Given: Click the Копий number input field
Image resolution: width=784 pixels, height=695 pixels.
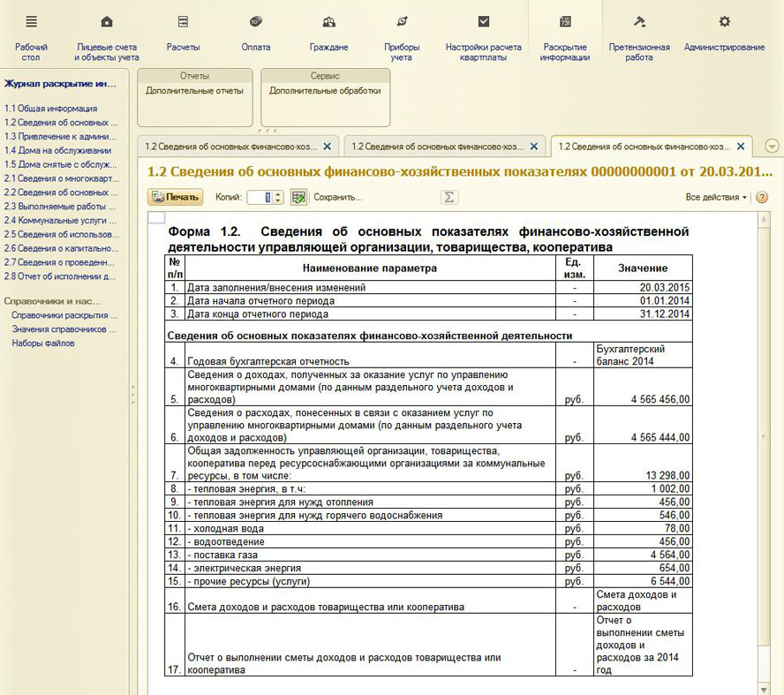Looking at the screenshot, I should 260,197.
